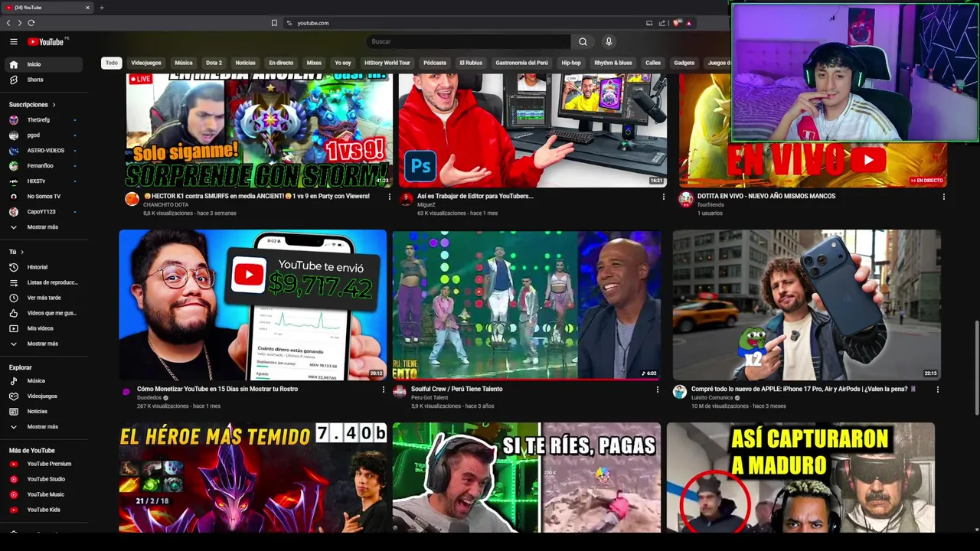
Task: Open CapoYT123 channel subscription
Action: 44,211
